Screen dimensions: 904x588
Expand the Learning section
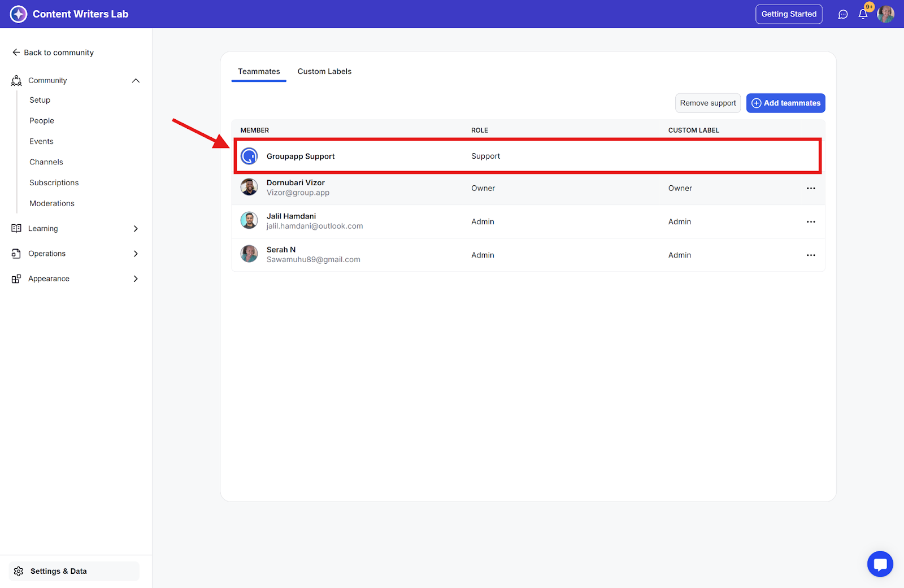point(136,229)
